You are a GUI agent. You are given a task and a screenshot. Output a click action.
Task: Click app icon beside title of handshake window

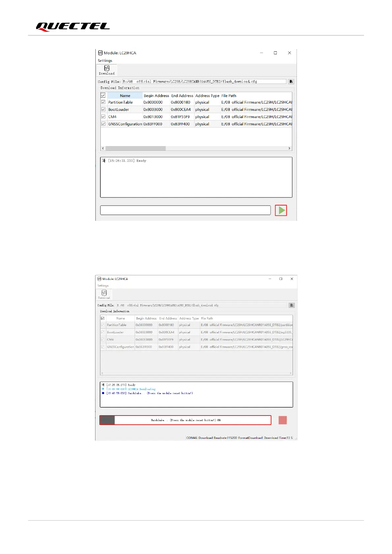click(x=99, y=279)
